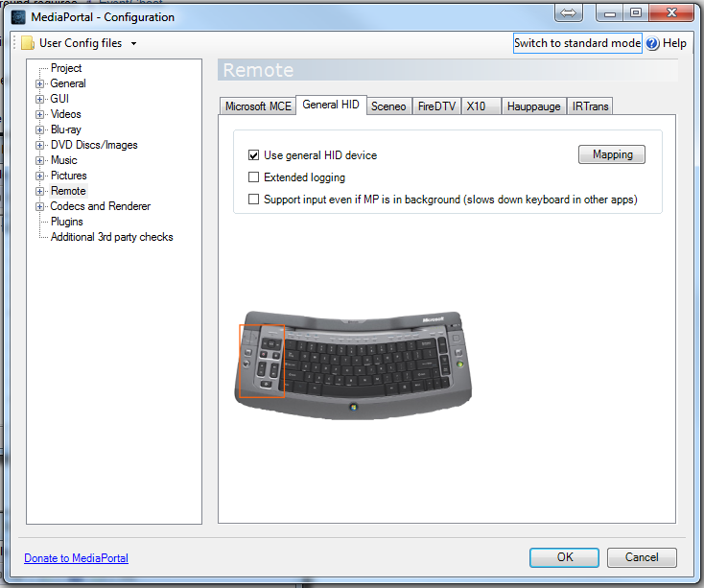Select Remote in the settings tree

[x=68, y=191]
